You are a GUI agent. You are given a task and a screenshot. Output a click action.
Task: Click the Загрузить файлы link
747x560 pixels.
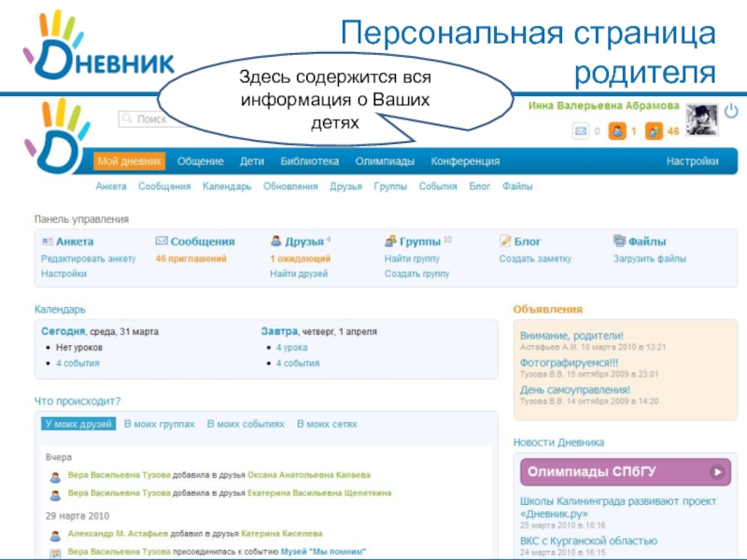pyautogui.click(x=650, y=259)
